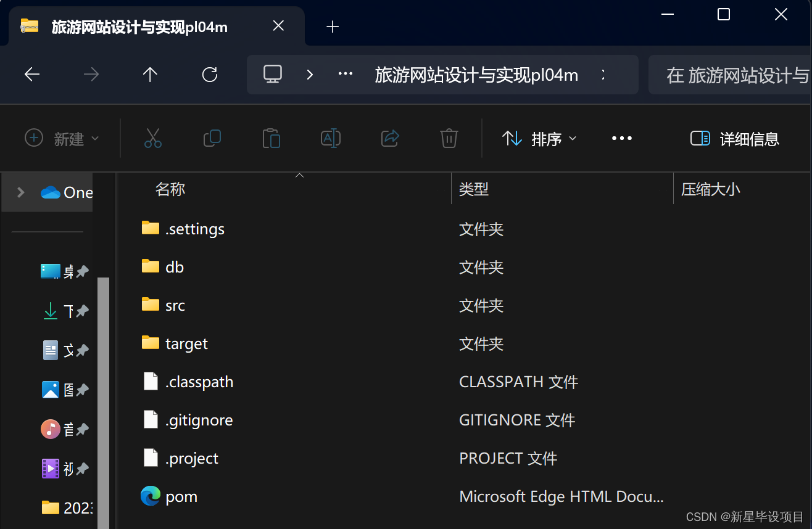Image resolution: width=812 pixels, height=529 pixels.
Task: Sort by the 类型 column header
Action: [x=474, y=189]
